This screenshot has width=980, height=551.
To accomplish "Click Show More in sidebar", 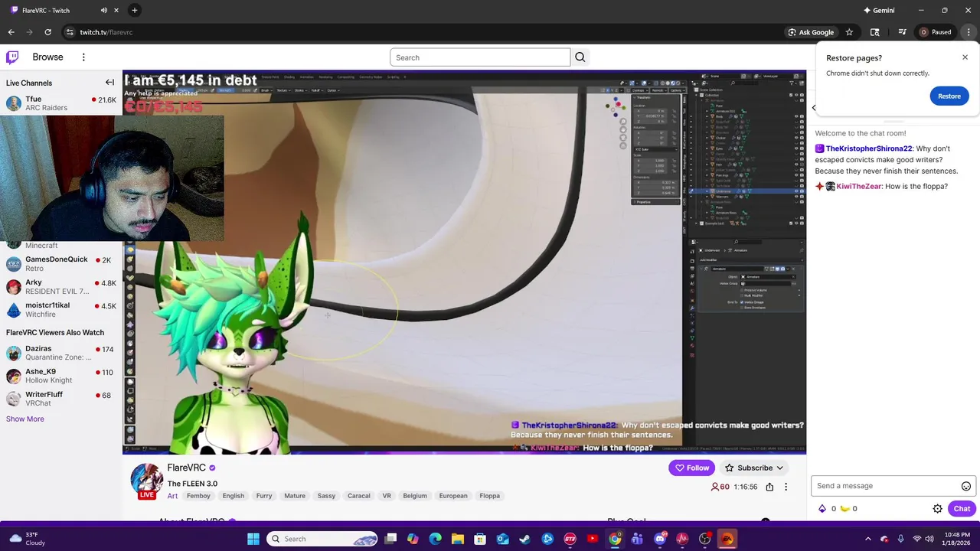I will (x=25, y=419).
